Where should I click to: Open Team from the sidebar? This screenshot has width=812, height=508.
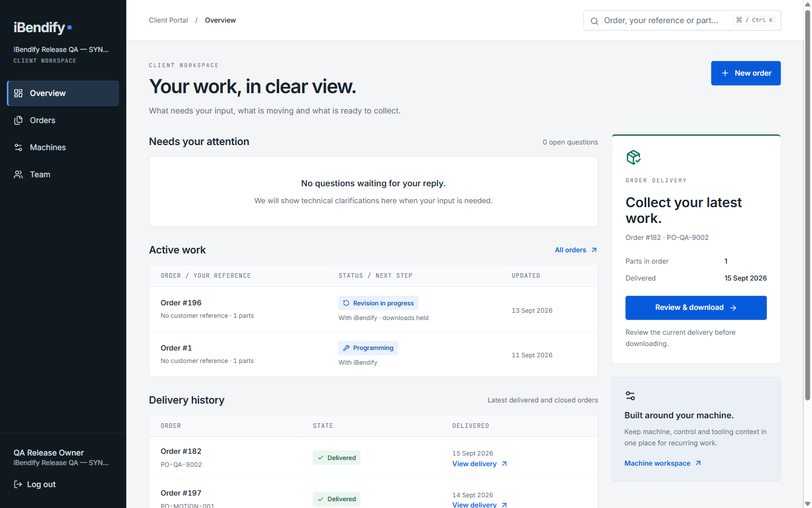point(63,174)
